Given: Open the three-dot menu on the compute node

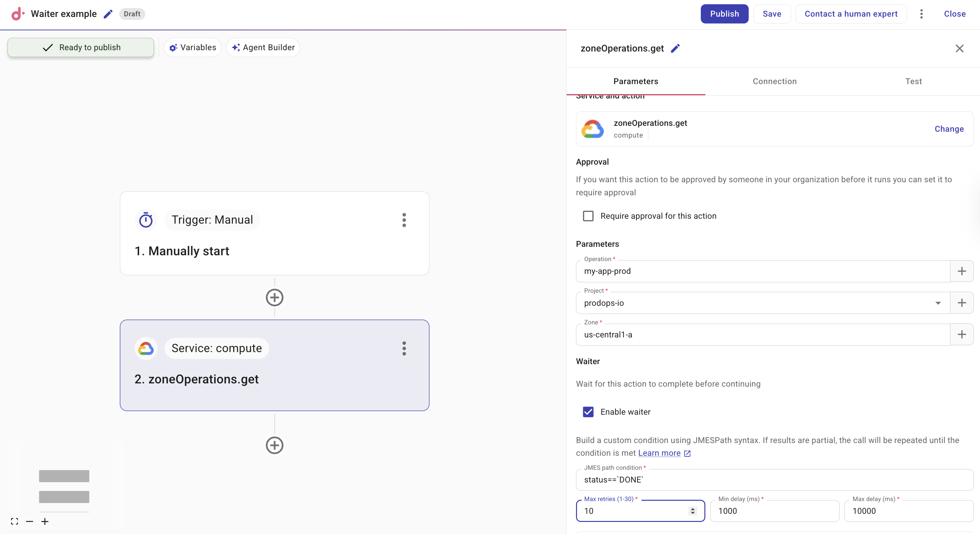Looking at the screenshot, I should 404,348.
